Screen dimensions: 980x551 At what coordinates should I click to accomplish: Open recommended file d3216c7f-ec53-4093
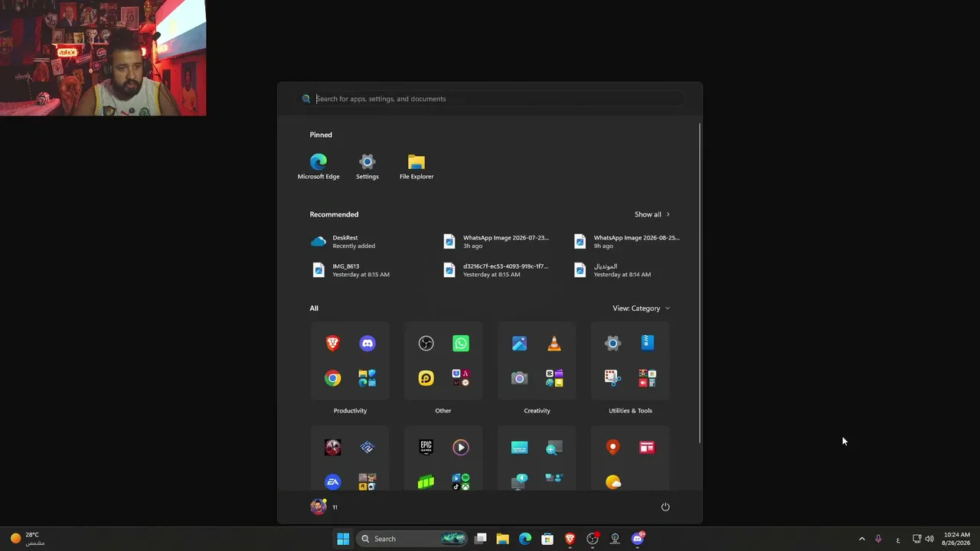coord(497,270)
